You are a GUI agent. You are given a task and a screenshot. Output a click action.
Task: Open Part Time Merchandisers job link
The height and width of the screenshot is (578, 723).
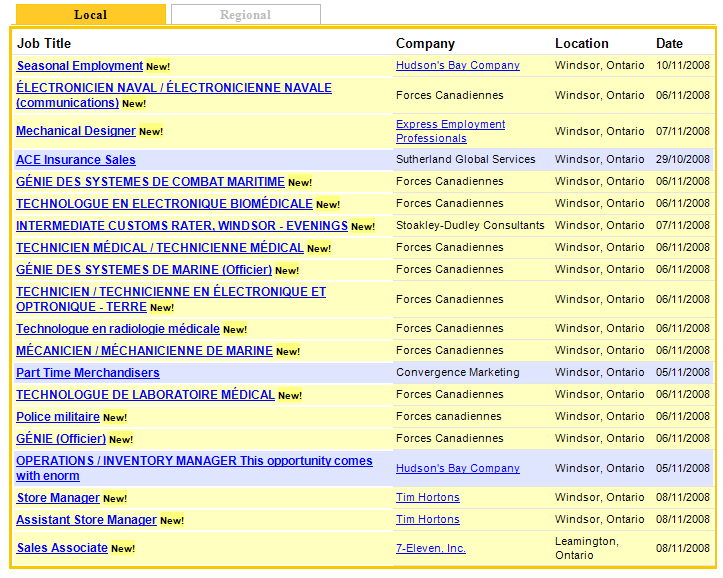pyautogui.click(x=88, y=373)
